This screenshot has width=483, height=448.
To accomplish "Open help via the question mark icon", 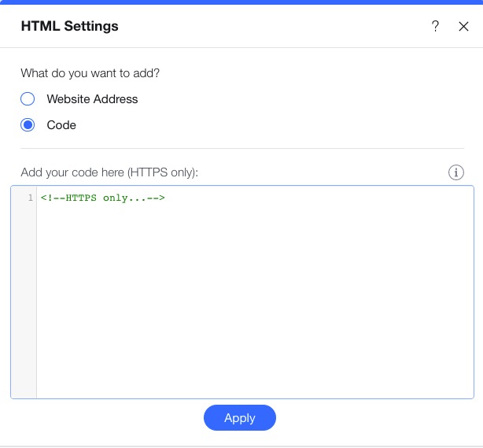I will 435,26.
